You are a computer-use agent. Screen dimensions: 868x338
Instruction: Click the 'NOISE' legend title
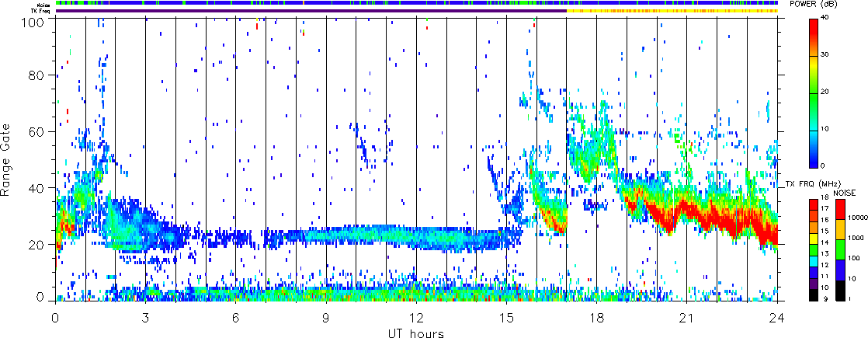click(x=844, y=193)
